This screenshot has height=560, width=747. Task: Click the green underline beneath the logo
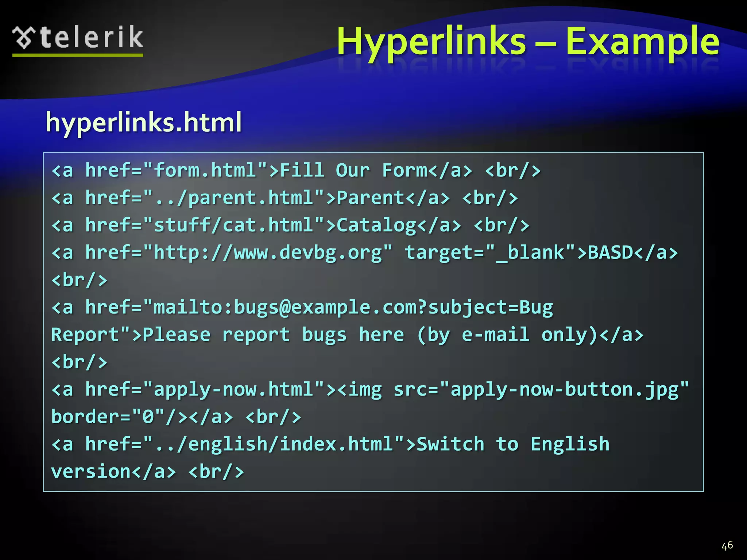pyautogui.click(x=78, y=55)
